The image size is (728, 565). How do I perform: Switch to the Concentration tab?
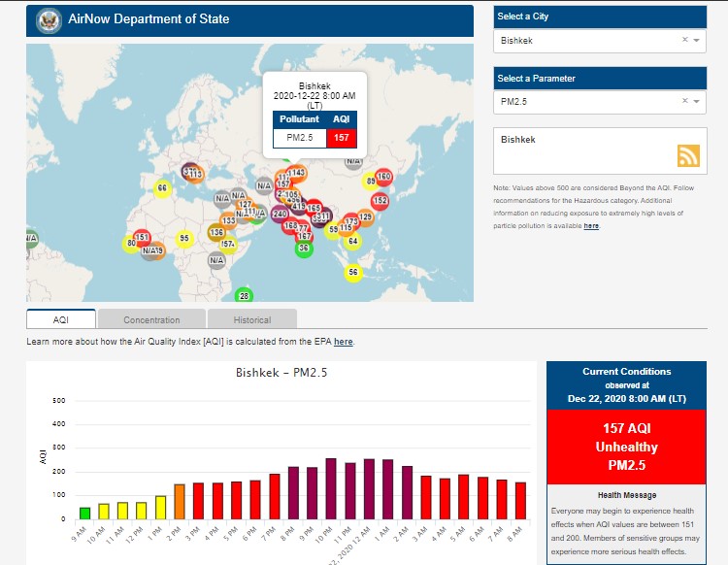[x=151, y=319]
